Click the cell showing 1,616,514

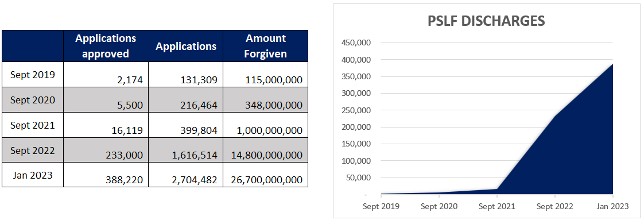(x=185, y=150)
